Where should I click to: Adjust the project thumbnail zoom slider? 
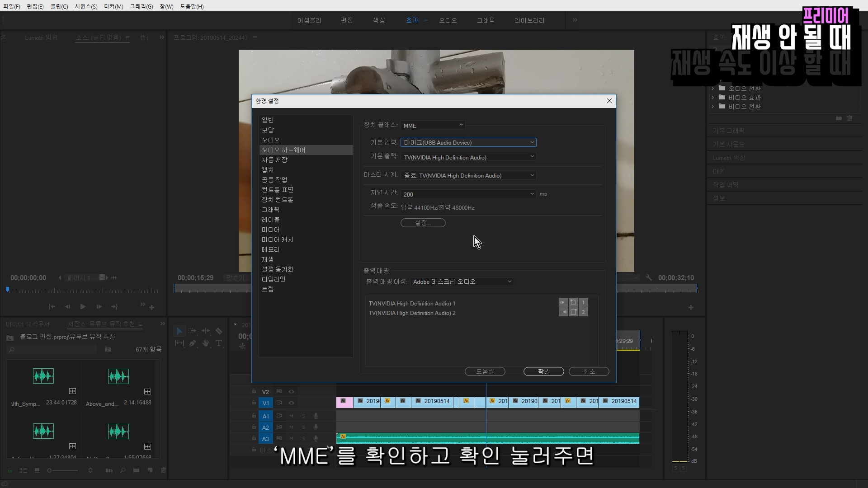coord(50,470)
